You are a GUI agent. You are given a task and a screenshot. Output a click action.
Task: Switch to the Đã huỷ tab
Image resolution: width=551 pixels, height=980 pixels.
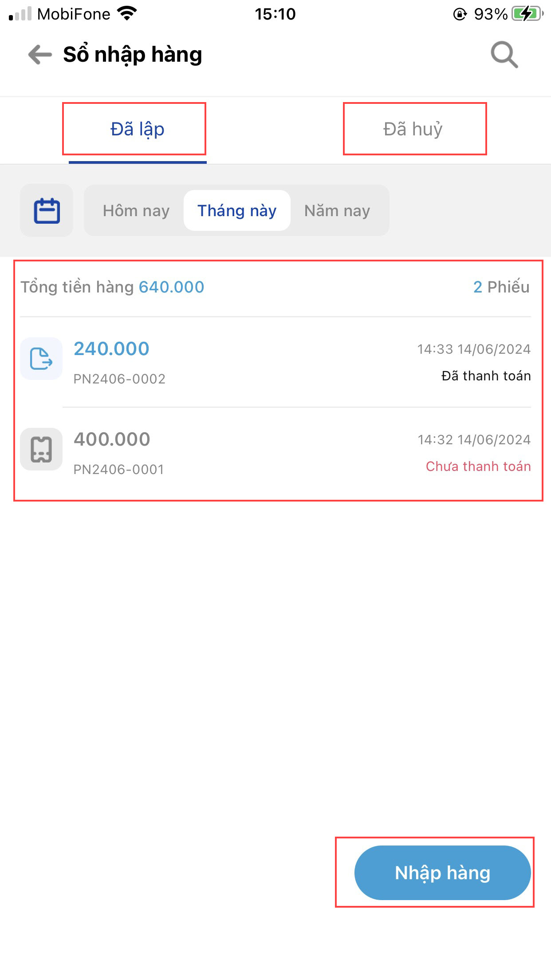413,129
